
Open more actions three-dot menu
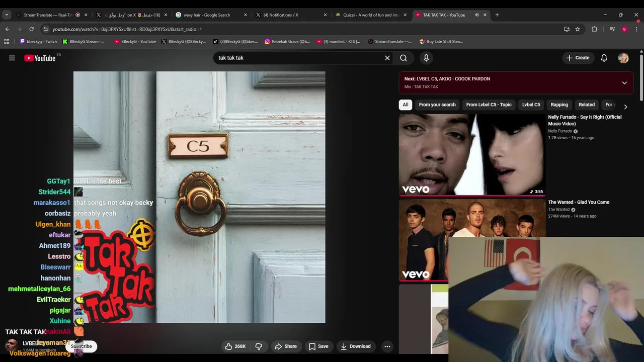pos(387,346)
